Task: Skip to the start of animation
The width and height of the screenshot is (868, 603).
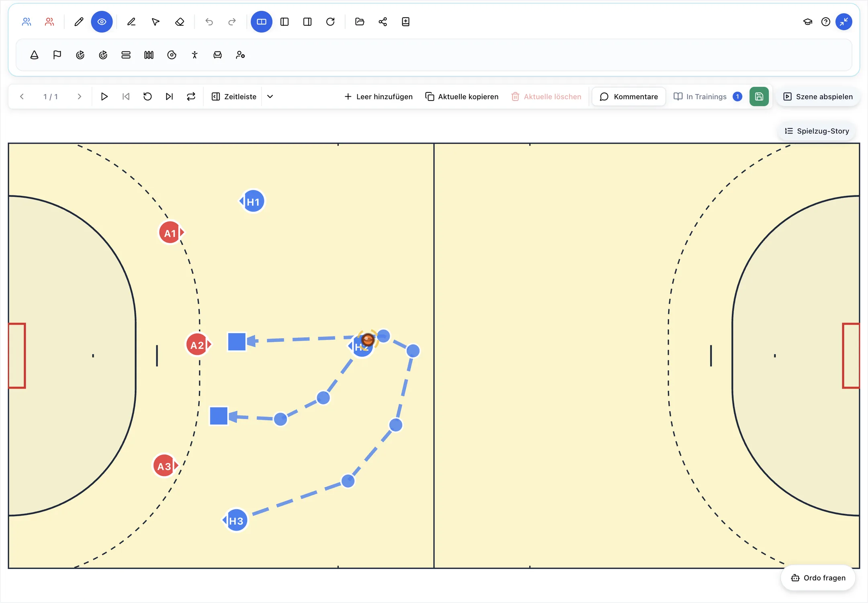Action: click(x=126, y=96)
